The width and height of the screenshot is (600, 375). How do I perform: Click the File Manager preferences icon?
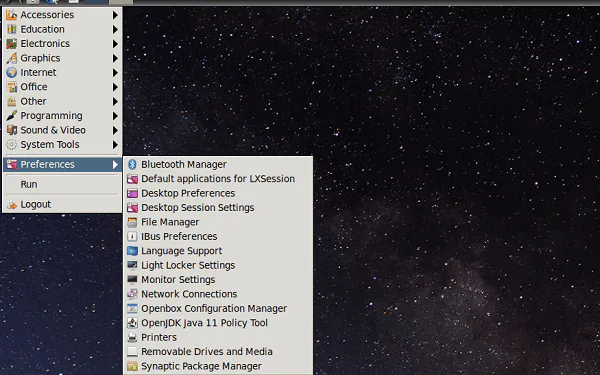pos(132,222)
